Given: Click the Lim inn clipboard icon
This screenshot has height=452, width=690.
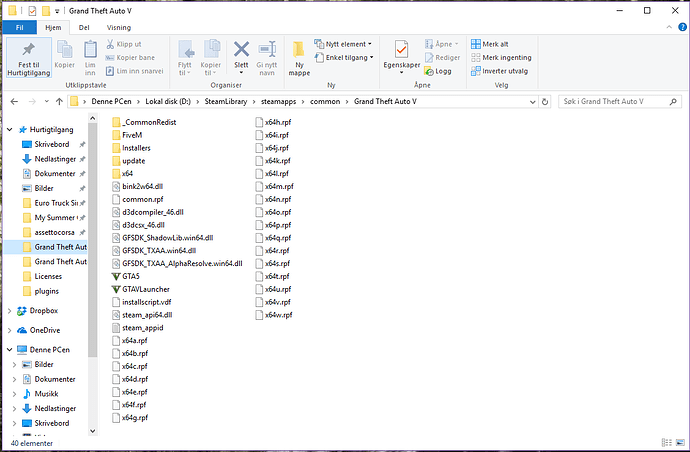Looking at the screenshot, I should 90,58.
